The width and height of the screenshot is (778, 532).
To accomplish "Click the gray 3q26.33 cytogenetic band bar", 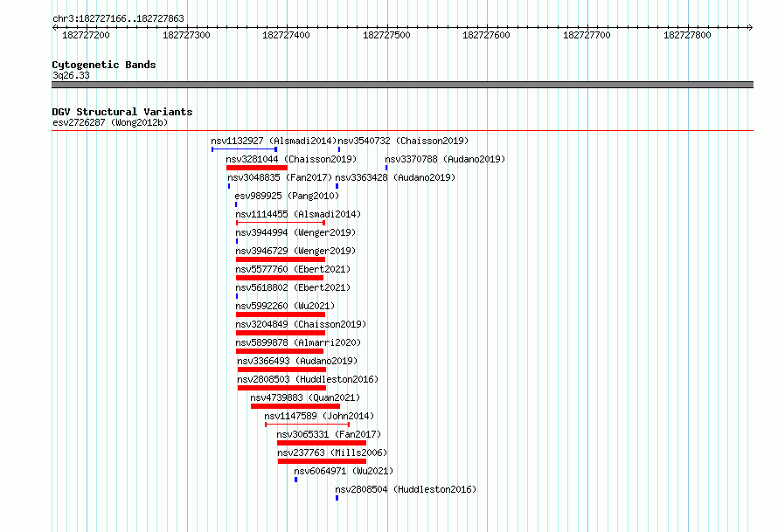I will (x=402, y=85).
